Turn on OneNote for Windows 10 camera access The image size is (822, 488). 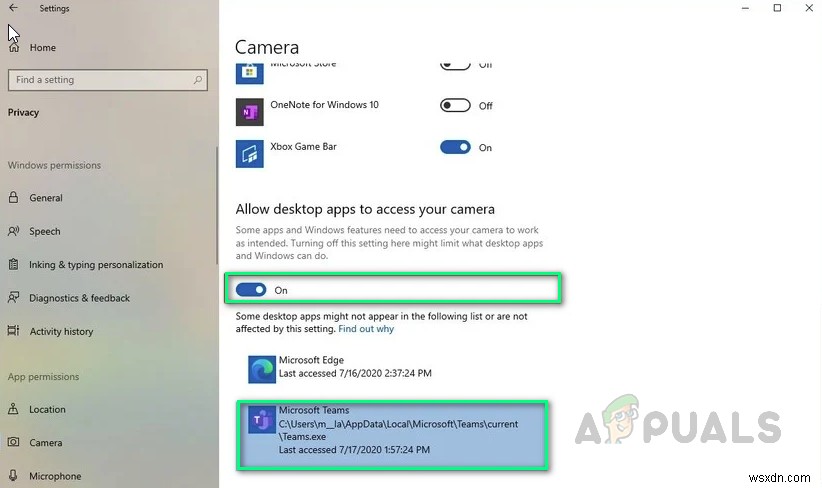[455, 105]
